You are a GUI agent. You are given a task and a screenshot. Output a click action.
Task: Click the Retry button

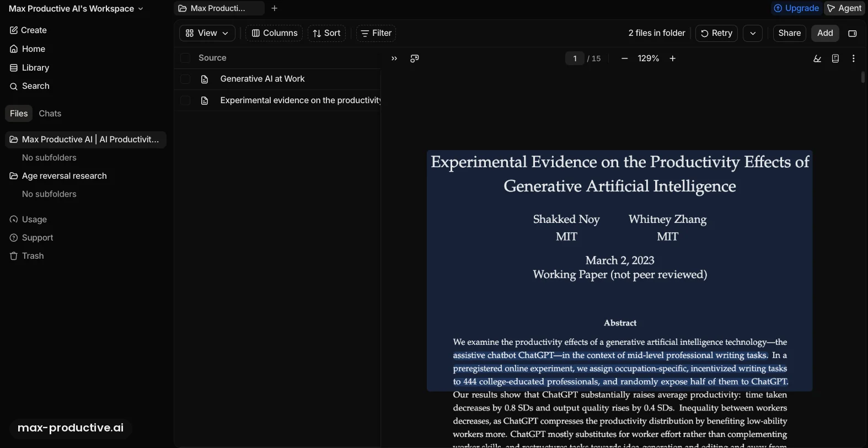(x=716, y=34)
